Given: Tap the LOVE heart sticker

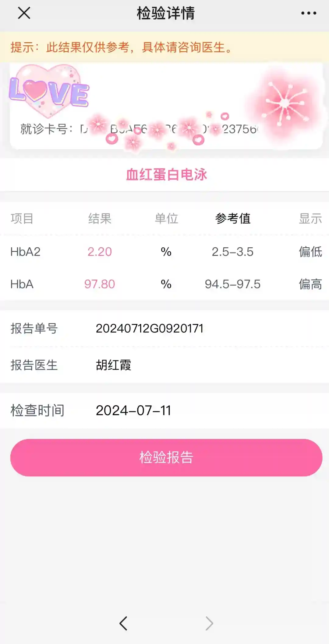Looking at the screenshot, I should tap(49, 91).
